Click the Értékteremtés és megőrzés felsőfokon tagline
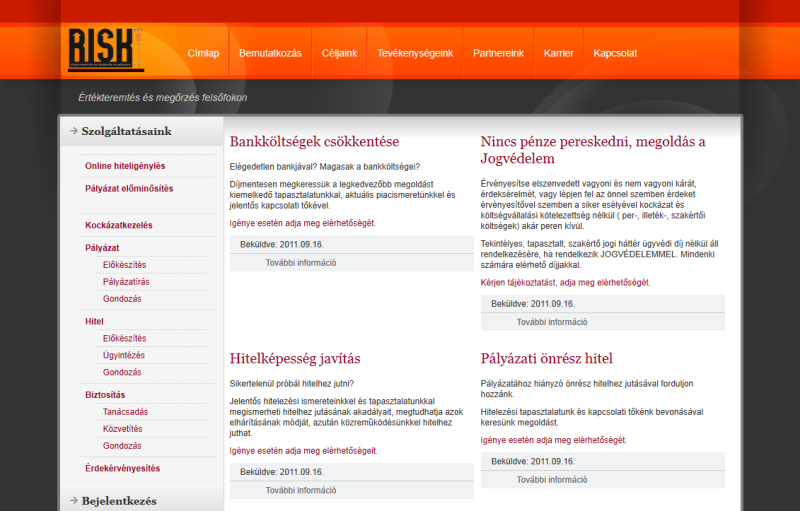This screenshot has width=800, height=511. pyautogui.click(x=162, y=97)
